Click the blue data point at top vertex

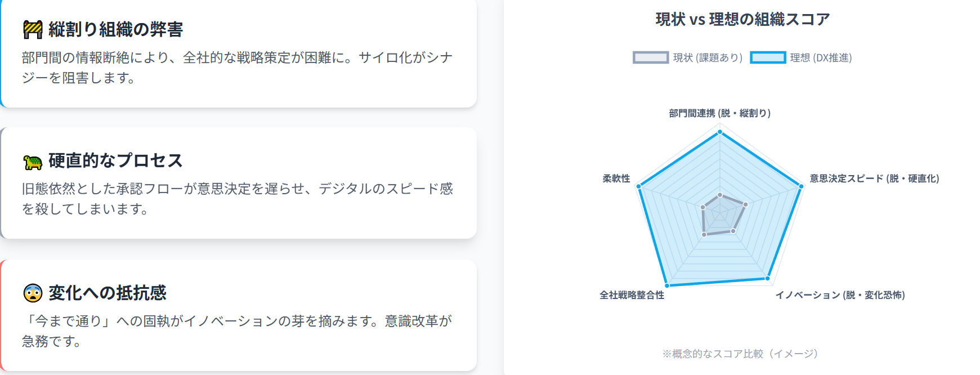[719, 132]
